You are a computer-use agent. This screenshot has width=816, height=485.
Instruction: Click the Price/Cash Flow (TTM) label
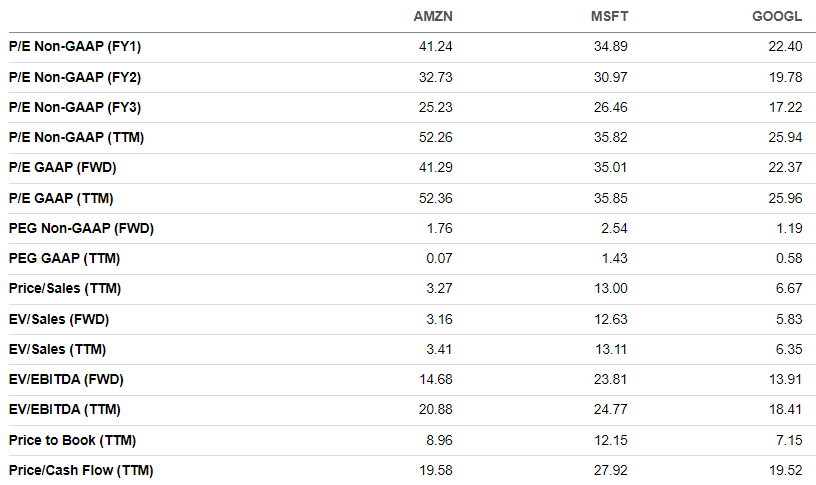pyautogui.click(x=81, y=470)
